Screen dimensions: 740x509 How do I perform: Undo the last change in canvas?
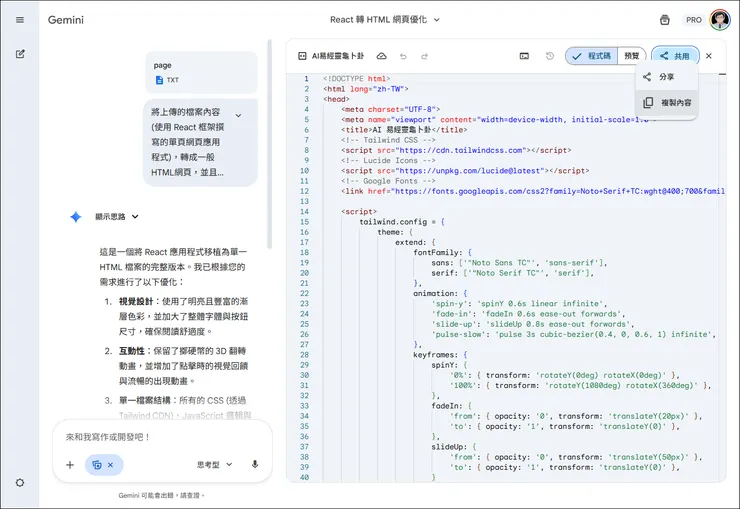(x=403, y=56)
